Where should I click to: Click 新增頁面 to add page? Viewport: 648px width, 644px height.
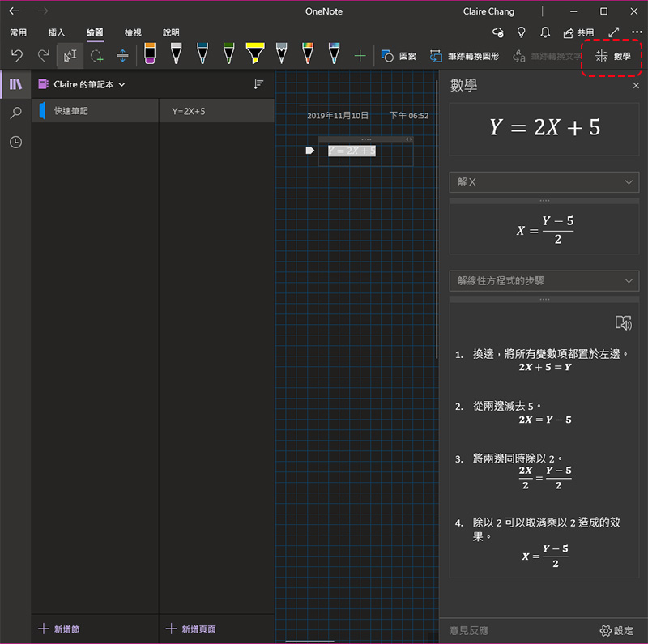point(191,629)
